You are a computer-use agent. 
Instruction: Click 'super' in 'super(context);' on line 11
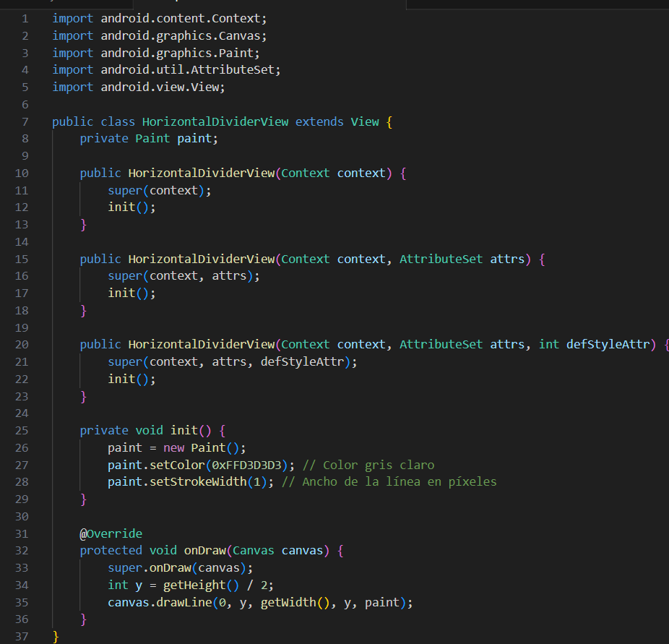coord(124,190)
